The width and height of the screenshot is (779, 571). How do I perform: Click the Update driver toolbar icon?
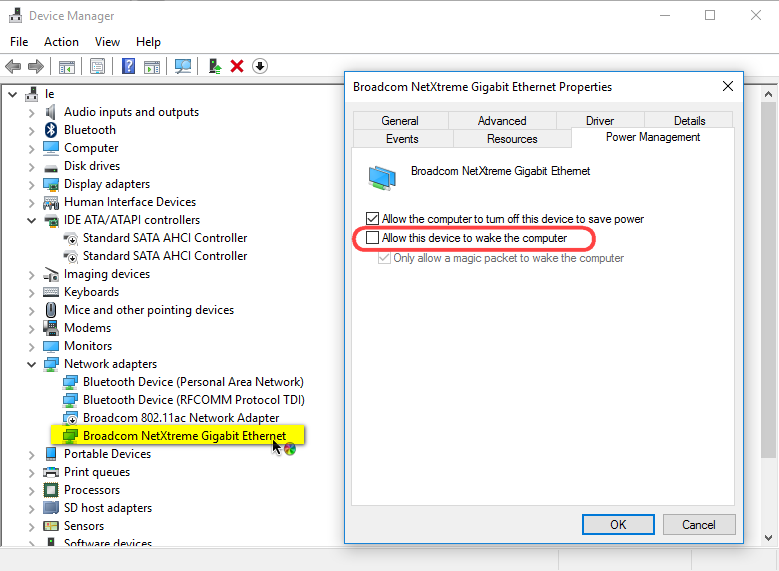coord(214,66)
